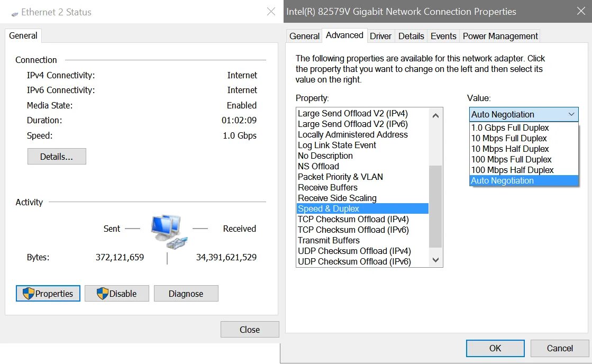The height and width of the screenshot is (364, 592).
Task: Select Packet Priority & VLAN property
Action: point(362,177)
